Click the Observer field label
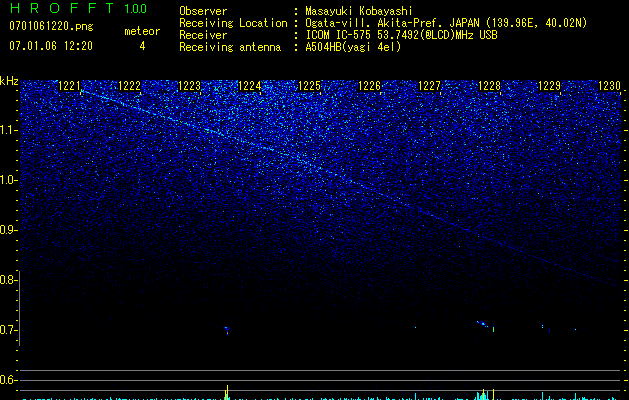Screen dimensions: 629x400 coord(203,11)
